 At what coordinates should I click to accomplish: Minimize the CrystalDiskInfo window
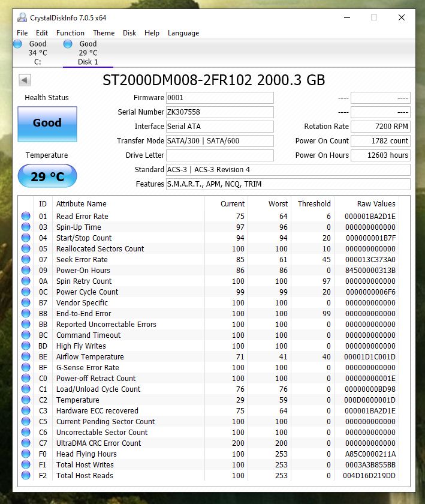[x=347, y=17]
